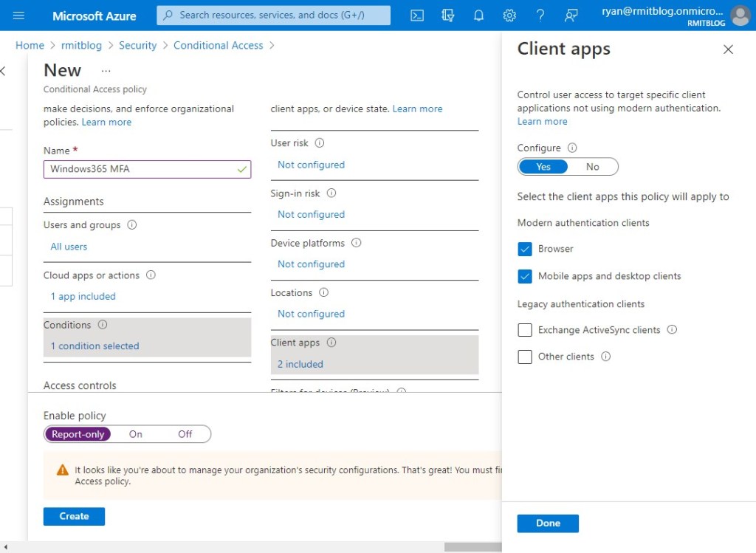Open Learn more link after device state

pos(418,109)
